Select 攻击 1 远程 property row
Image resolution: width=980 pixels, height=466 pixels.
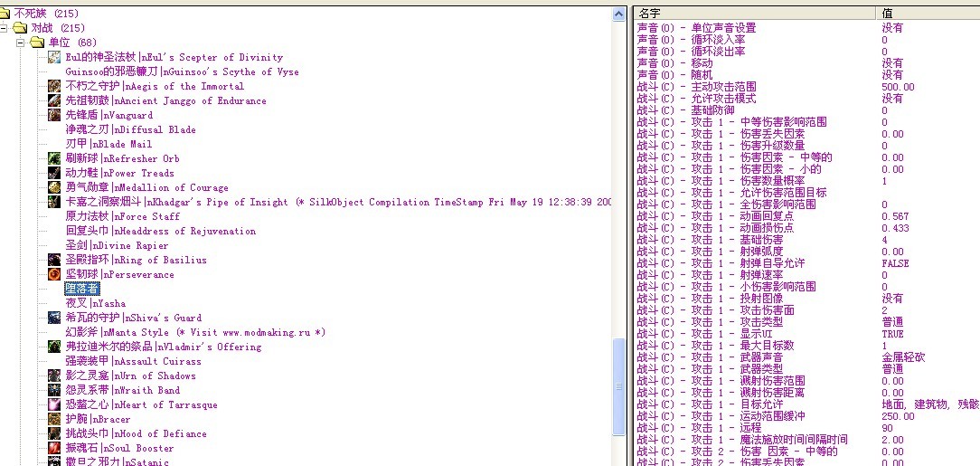pyautogui.click(x=700, y=428)
